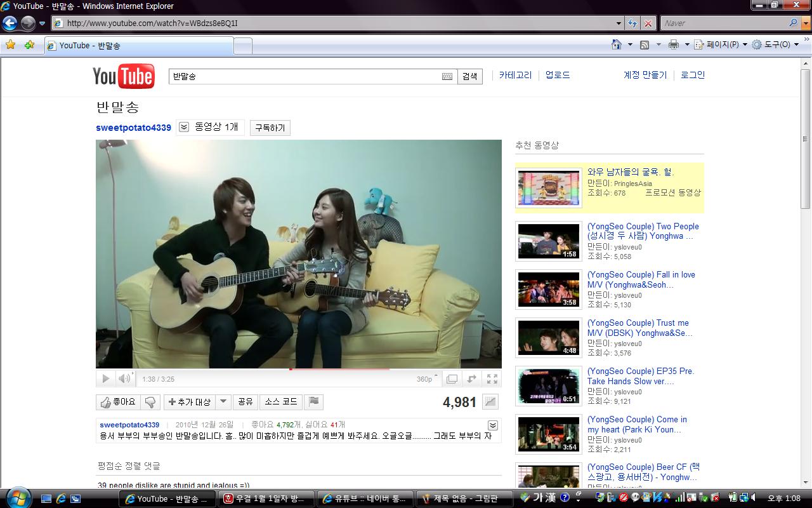The width and height of the screenshot is (812, 508).
Task: Click the 구독하기 subscribe button
Action: (270, 128)
